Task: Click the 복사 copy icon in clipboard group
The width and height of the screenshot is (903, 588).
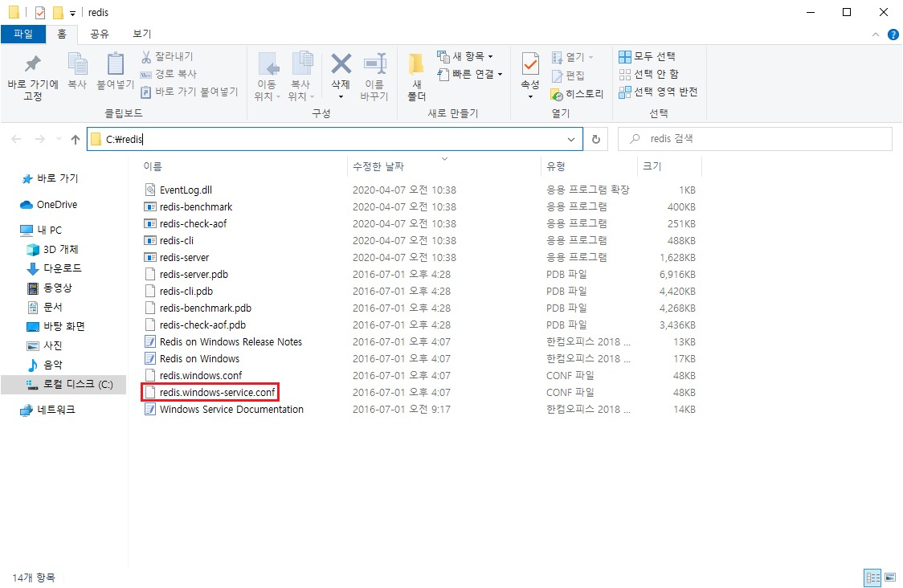Action: tap(77, 63)
